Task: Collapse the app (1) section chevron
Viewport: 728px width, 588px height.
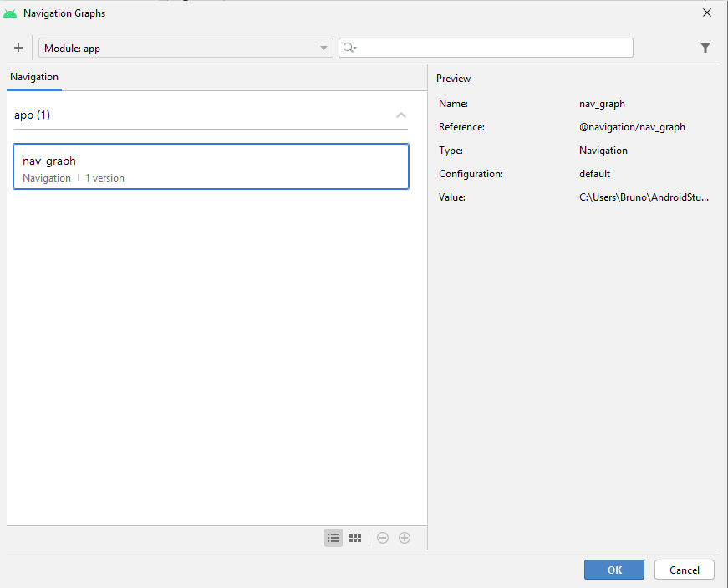Action: [x=401, y=115]
